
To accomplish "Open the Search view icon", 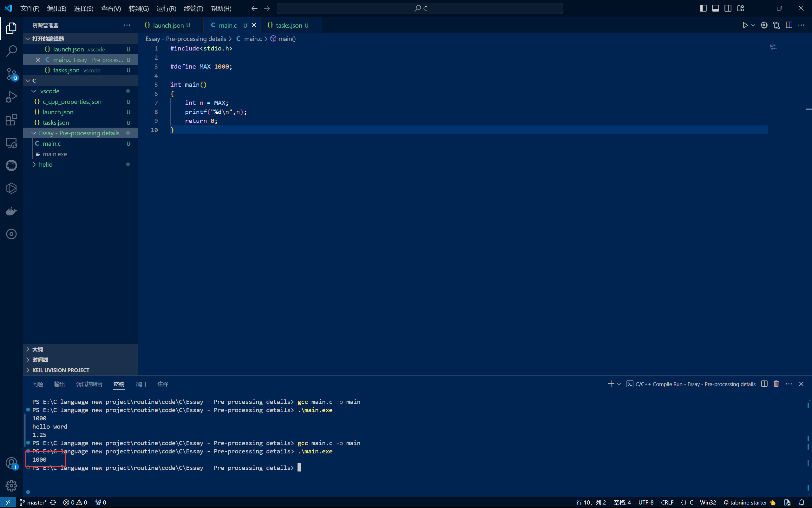I will tap(11, 51).
